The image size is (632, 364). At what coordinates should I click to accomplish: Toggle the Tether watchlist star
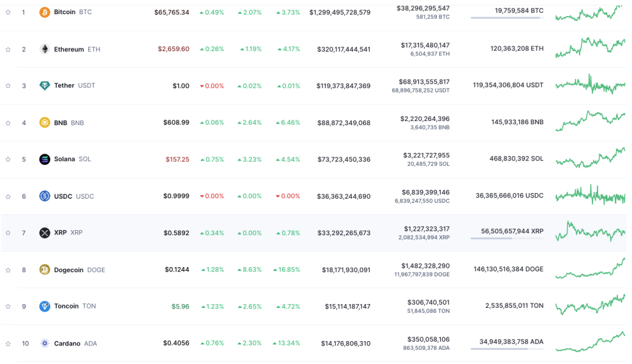pyautogui.click(x=8, y=86)
